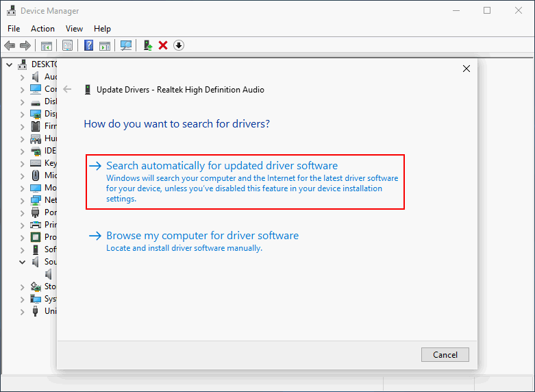Screen dimensions: 535x392
Task: Select the Human Interface Devices category icon
Action: [36, 138]
